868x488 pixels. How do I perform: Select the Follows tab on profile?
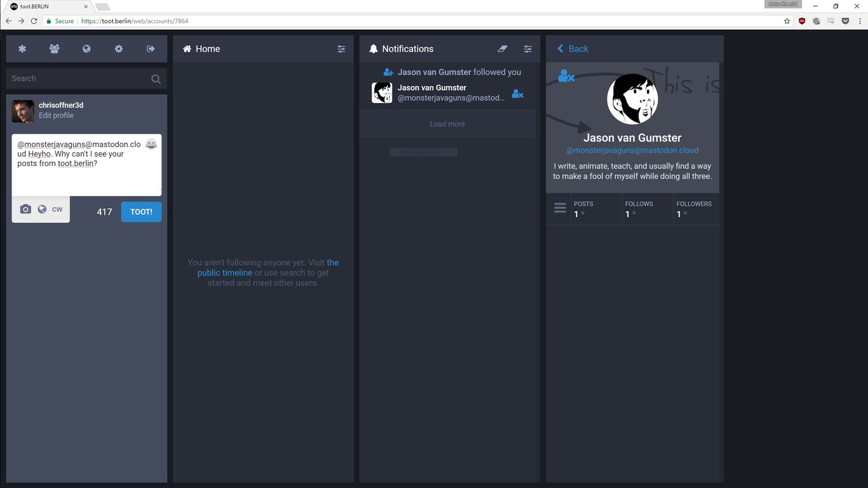(x=639, y=209)
